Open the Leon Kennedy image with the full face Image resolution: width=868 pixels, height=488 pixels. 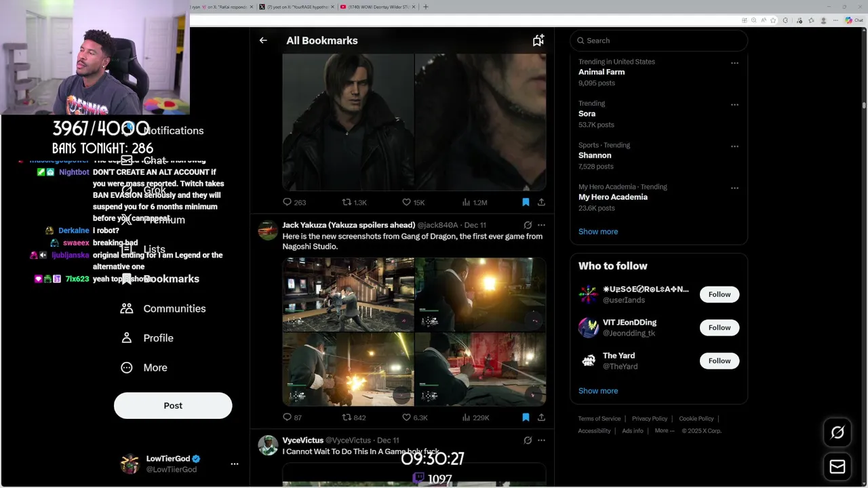[348, 122]
